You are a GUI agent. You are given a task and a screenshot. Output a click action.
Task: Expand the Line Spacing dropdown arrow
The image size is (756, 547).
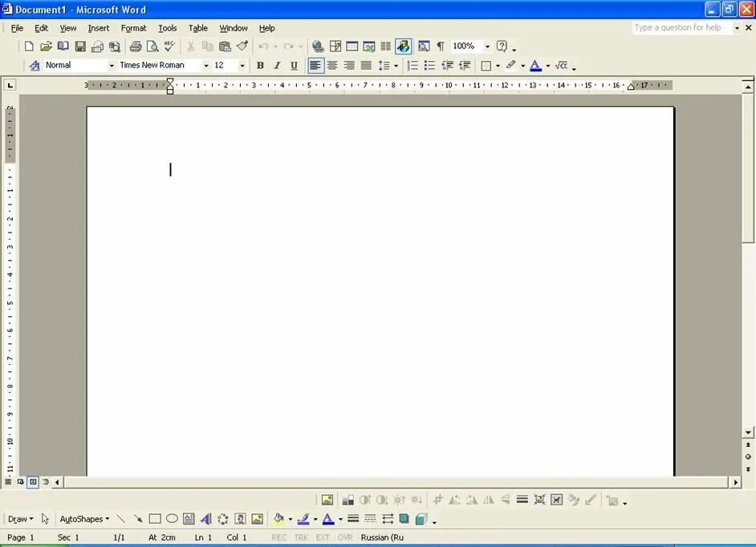(x=396, y=66)
